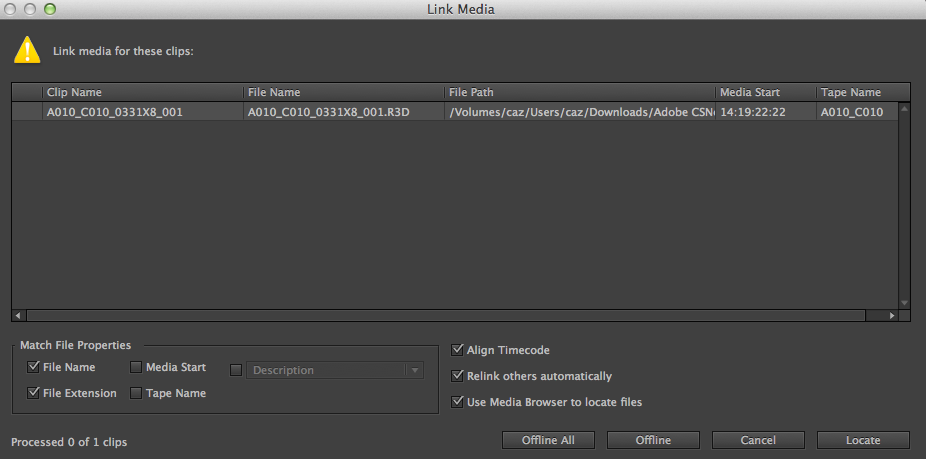Tick the checkbox beside the Description dropdown

point(236,370)
